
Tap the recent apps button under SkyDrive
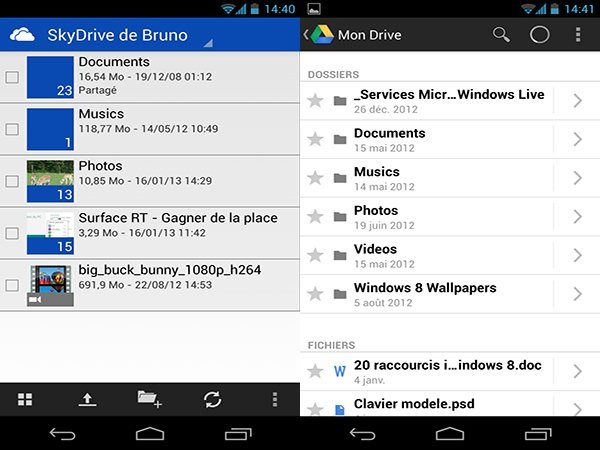[238, 434]
